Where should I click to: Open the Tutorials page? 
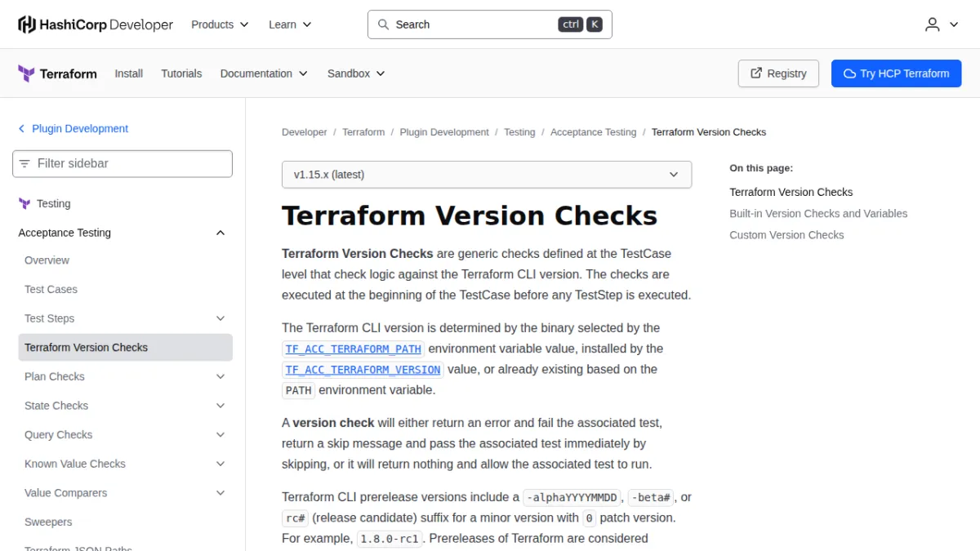point(181,73)
